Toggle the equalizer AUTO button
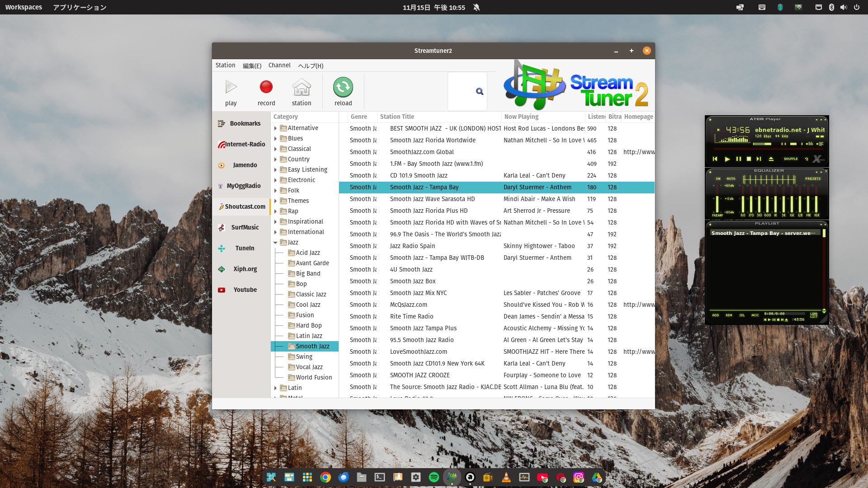Image resolution: width=868 pixels, height=488 pixels. [x=731, y=179]
